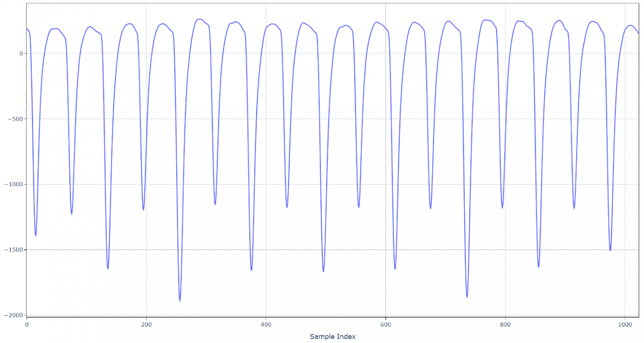Click the trough bottom near sample 615
The height and width of the screenshot is (343, 644).
395,269
